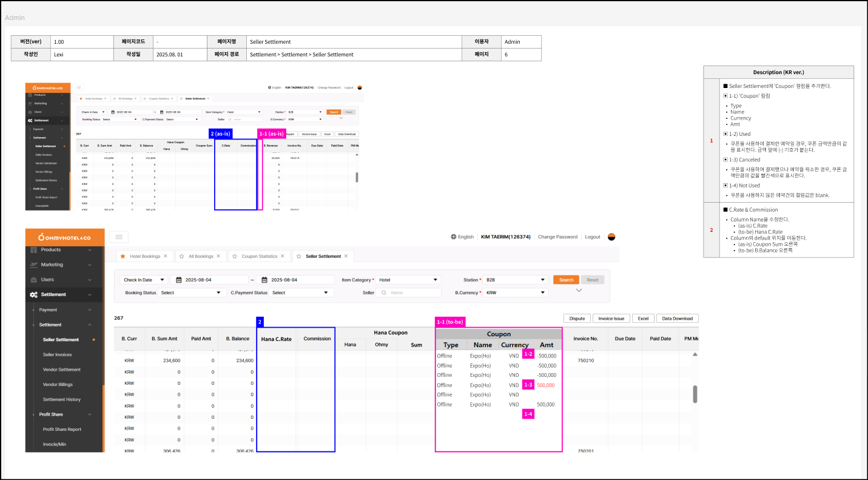Screen dimensions: 868x480
Task: Expand the Products chevron in the to-be sidebar
Action: tap(90, 249)
